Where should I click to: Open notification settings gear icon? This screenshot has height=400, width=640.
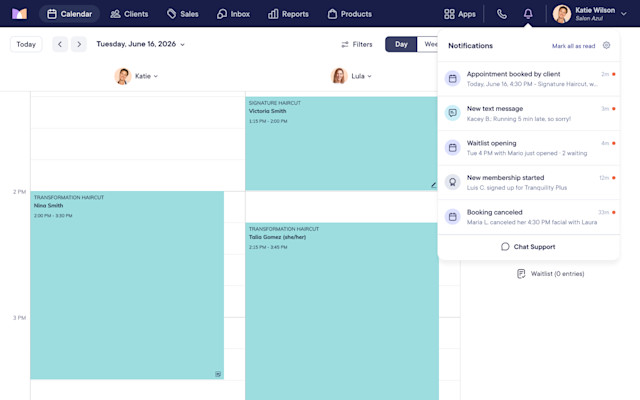tap(607, 45)
